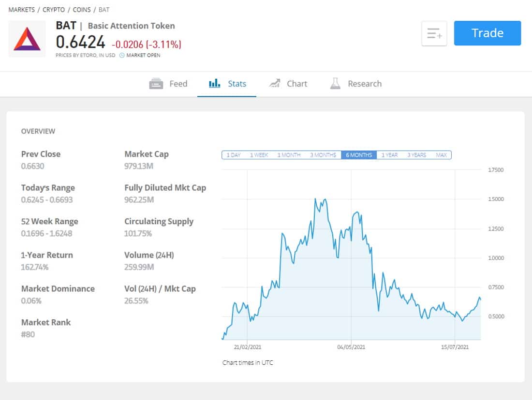Select 3 Months chart range
Image resolution: width=532 pixels, height=400 pixels.
coord(323,155)
